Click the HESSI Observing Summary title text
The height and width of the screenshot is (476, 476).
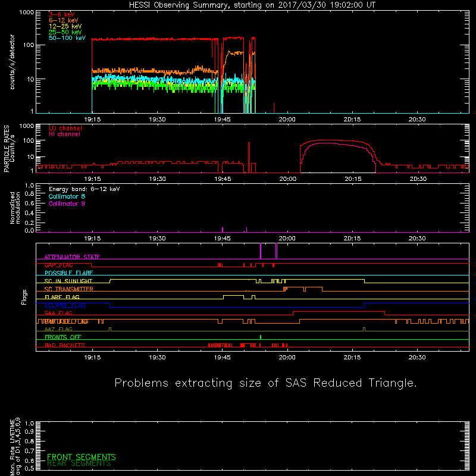(252, 5)
